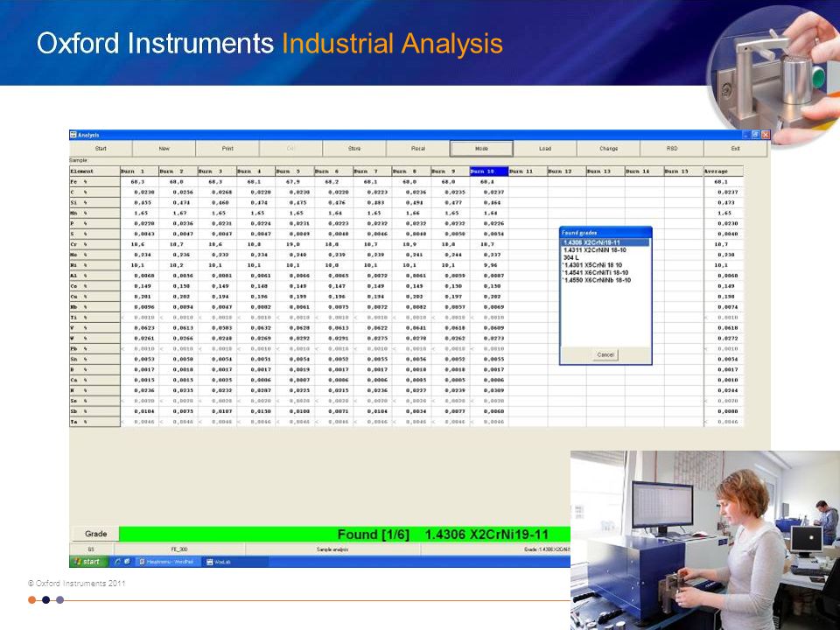
Task: Click the green Found [1/6] grade bar
Action: click(345, 534)
